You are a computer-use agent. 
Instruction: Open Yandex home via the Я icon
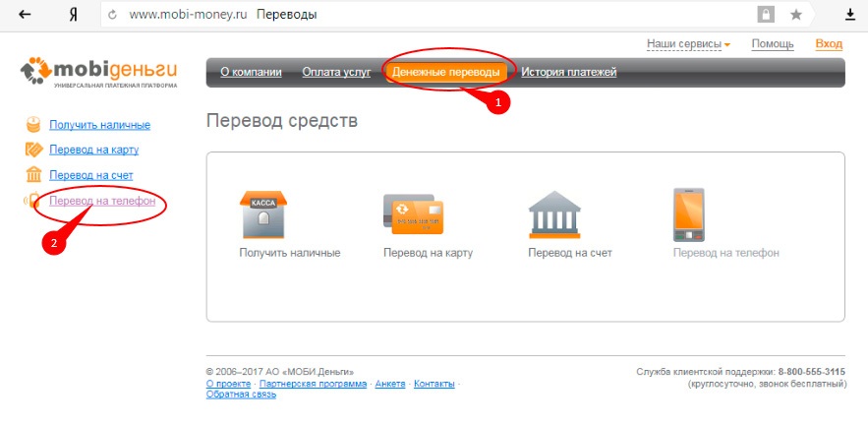tap(74, 15)
